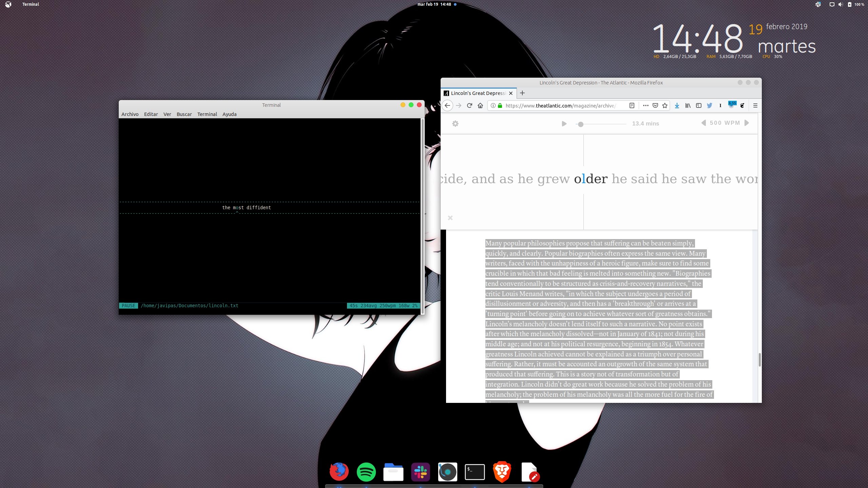
Task: Toggle Firefox Reader View icon
Action: tap(632, 105)
